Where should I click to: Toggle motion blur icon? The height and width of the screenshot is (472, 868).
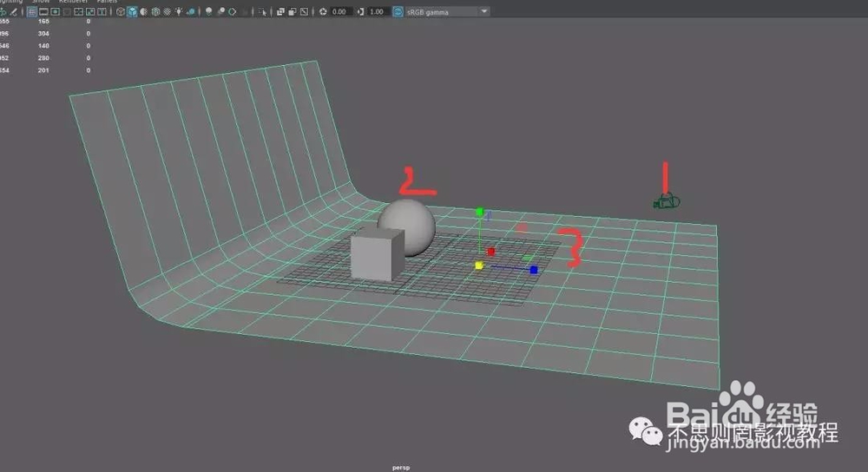click(x=220, y=11)
